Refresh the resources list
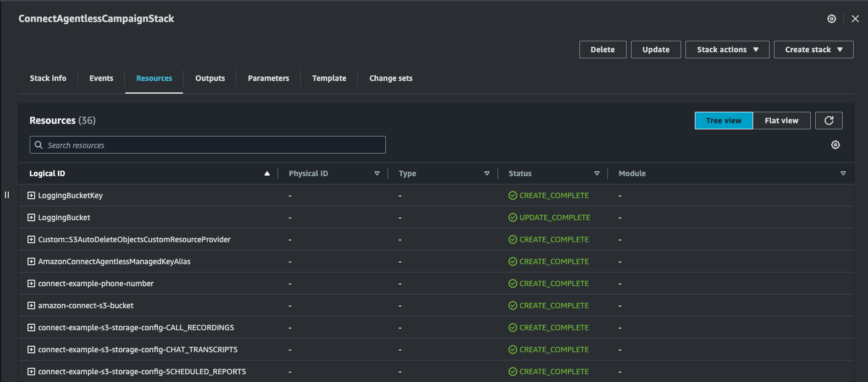The height and width of the screenshot is (382, 868). point(829,121)
